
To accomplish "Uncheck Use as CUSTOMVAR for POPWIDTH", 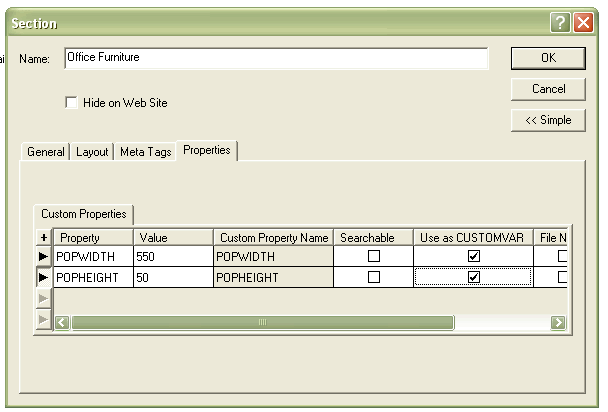I will point(474,257).
